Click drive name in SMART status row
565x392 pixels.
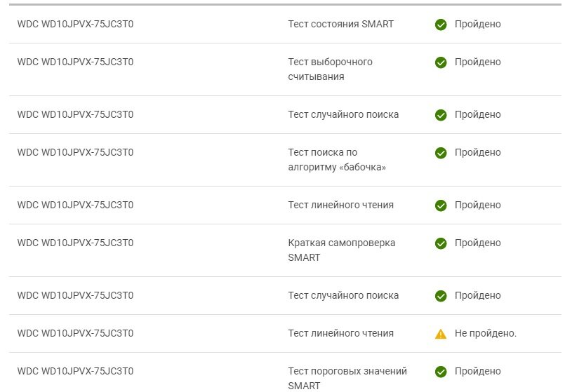[x=75, y=24]
